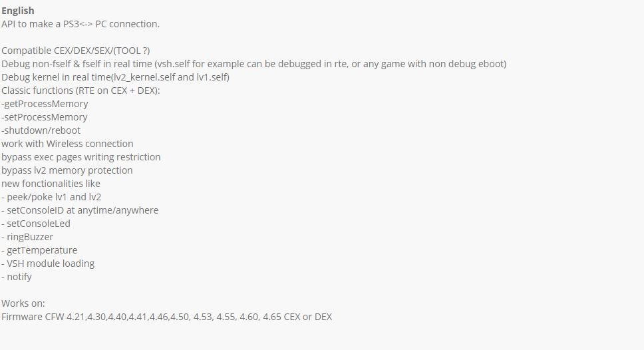This screenshot has width=644, height=350.
Task: Click the Classic functions text line
Action: coord(80,90)
